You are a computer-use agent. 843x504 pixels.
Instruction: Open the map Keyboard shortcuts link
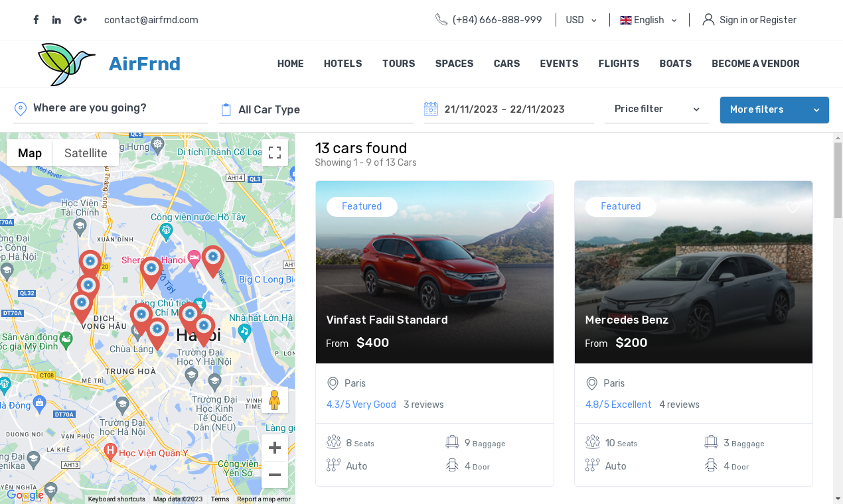point(116,499)
